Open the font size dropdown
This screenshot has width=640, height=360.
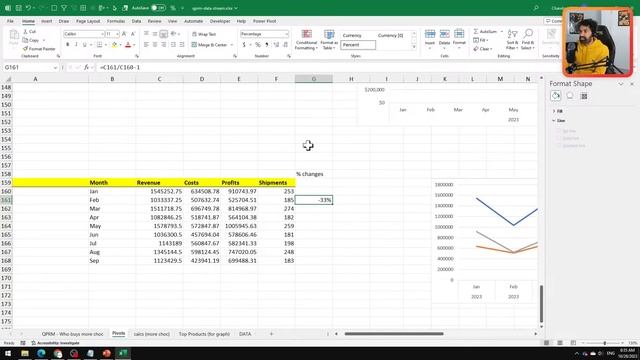[x=118, y=34]
